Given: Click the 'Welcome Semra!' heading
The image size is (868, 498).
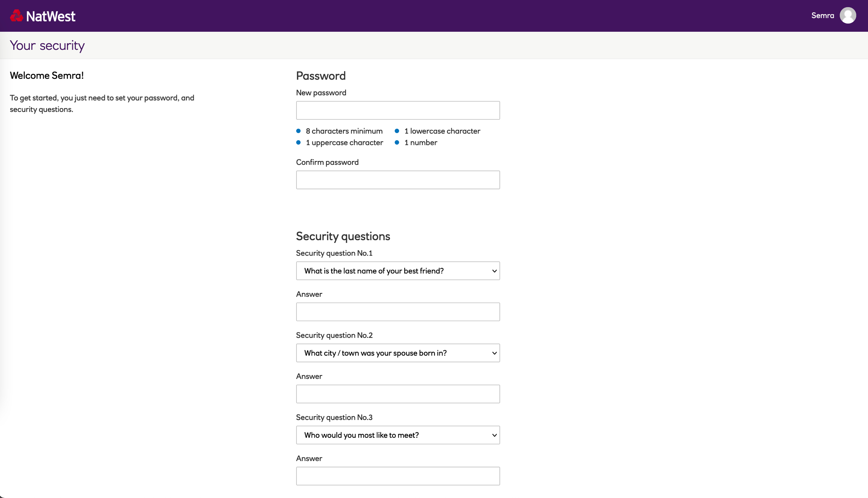Looking at the screenshot, I should (46, 76).
